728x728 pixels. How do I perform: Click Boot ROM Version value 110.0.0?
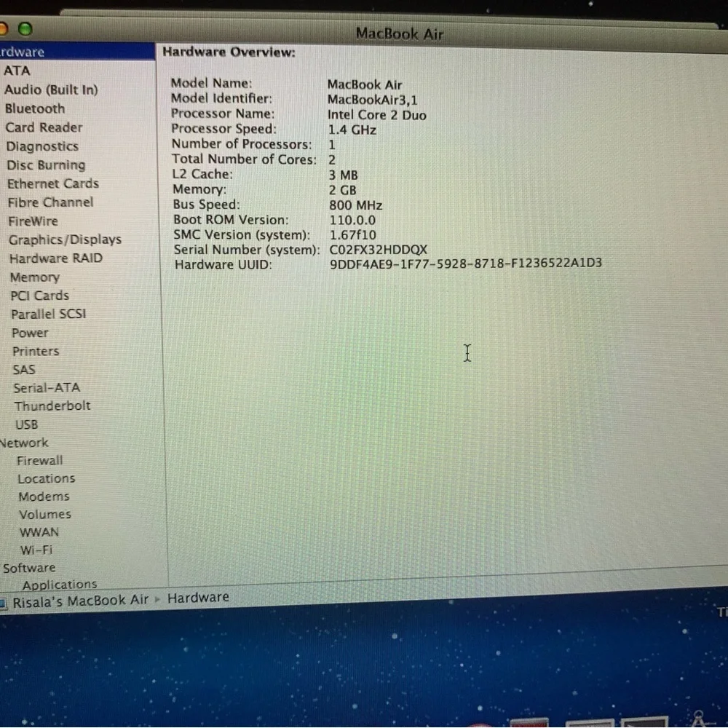[352, 220]
